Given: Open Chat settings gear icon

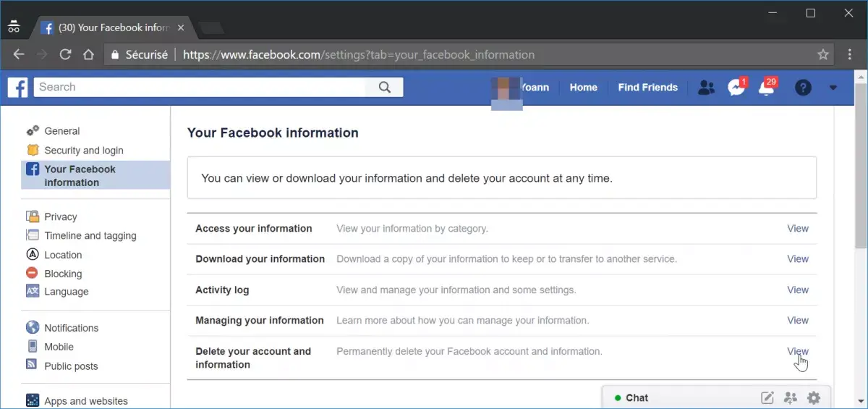Looking at the screenshot, I should click(x=814, y=397).
